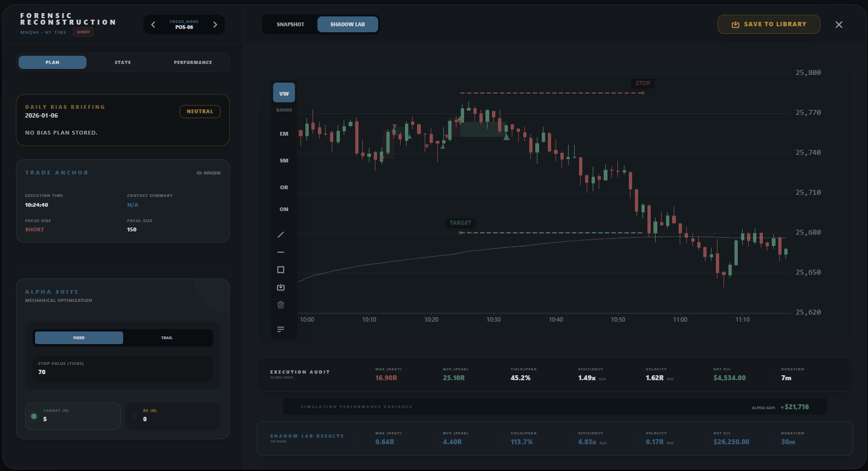Image resolution: width=868 pixels, height=471 pixels.
Task: Select the horizontal line drawing tool
Action: tap(281, 252)
